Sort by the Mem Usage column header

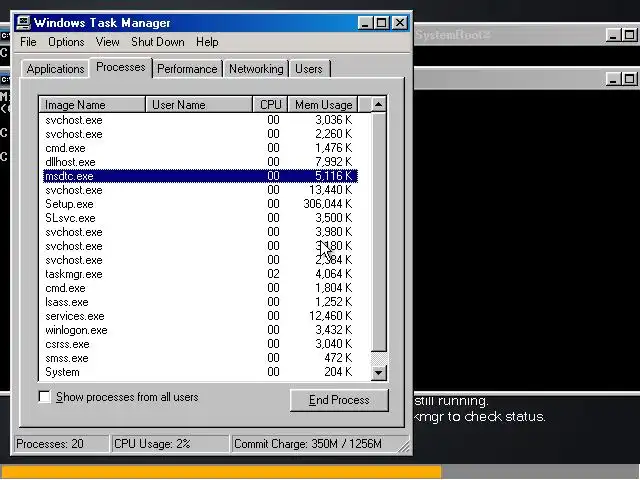(x=323, y=104)
